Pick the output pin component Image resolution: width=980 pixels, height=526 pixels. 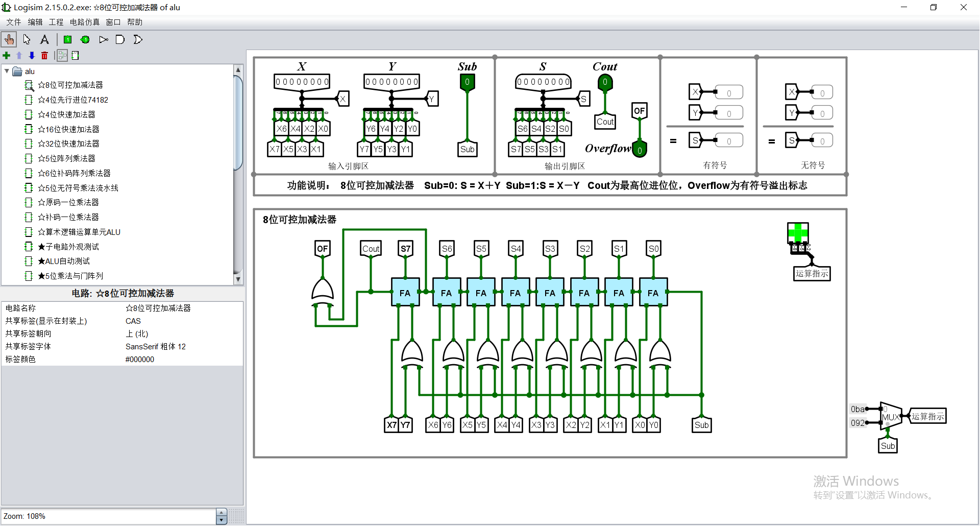pyautogui.click(x=85, y=39)
